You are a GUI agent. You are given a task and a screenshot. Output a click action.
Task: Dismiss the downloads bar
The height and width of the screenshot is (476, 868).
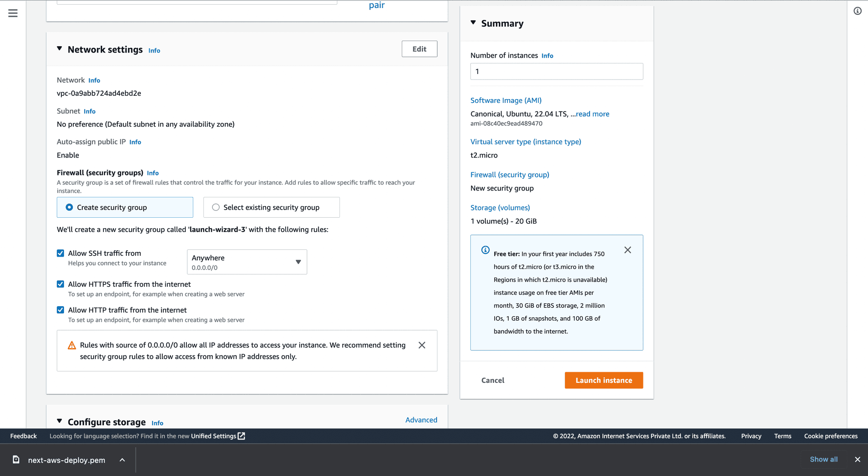857,459
